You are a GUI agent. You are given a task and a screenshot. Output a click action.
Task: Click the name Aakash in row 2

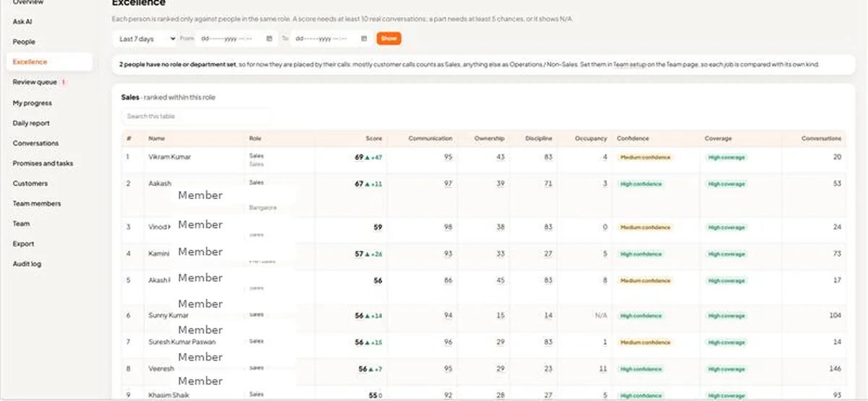click(159, 184)
